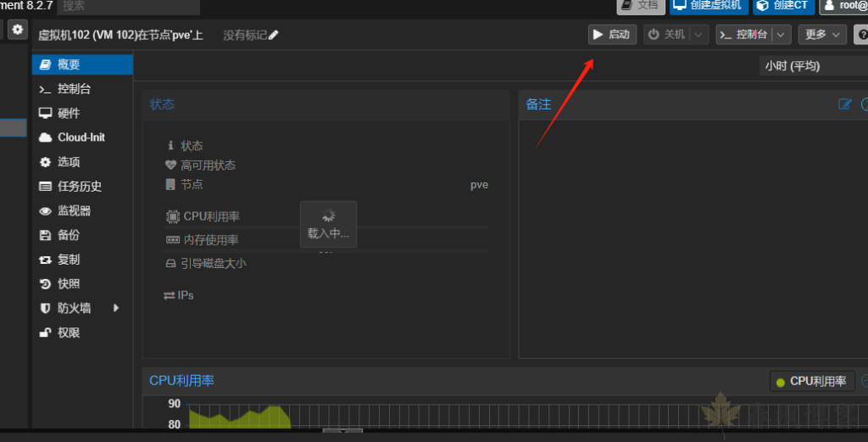Click 创建CT create container button

tap(783, 6)
